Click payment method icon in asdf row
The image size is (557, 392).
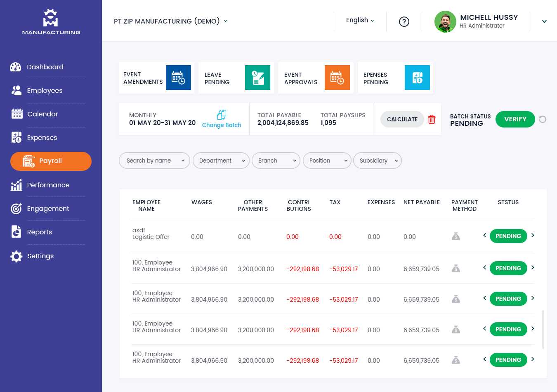click(x=456, y=236)
